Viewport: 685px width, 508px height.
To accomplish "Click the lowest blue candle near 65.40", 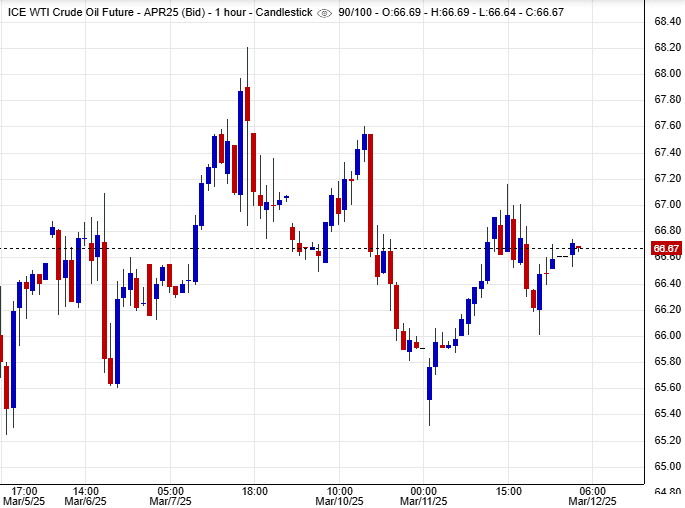I will click(429, 384).
